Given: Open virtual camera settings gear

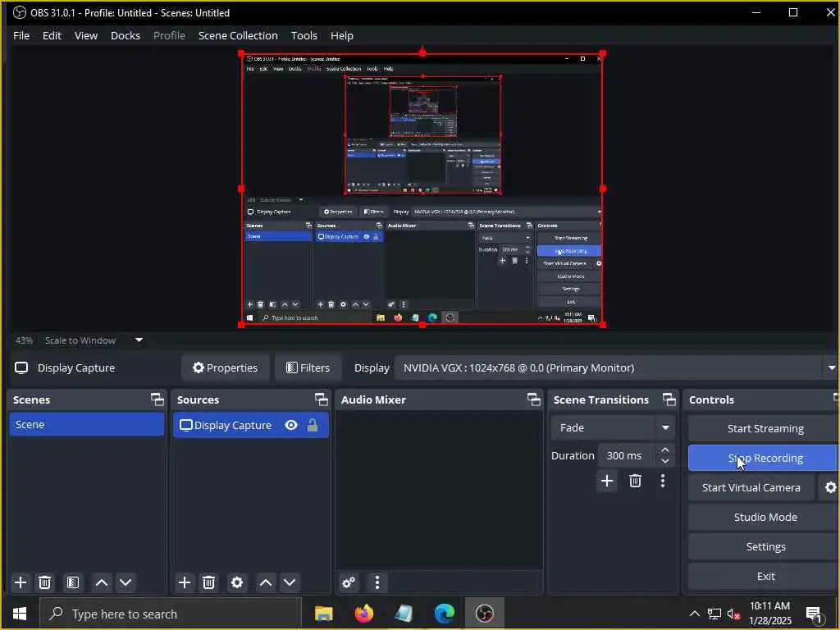Looking at the screenshot, I should click(x=830, y=487).
